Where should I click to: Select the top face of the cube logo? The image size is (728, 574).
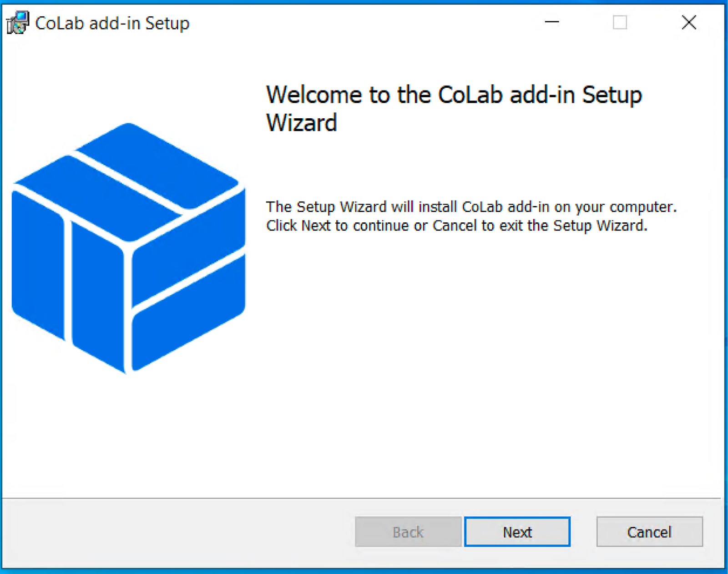[127, 182]
